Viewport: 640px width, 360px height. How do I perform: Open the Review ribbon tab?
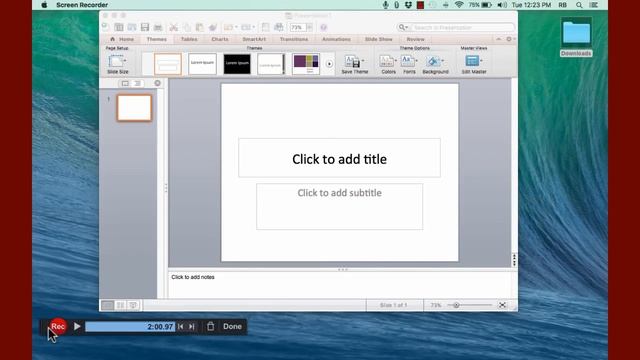[x=416, y=39]
